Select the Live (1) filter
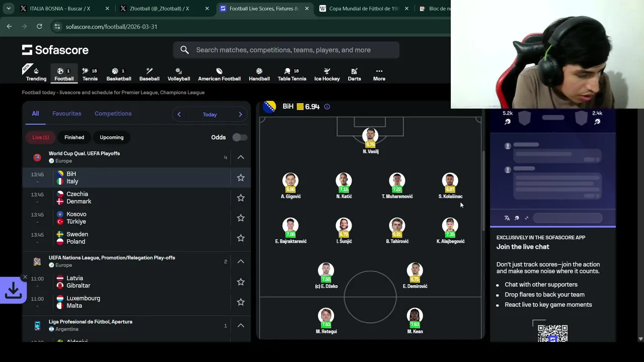This screenshot has height=362, width=644. (x=41, y=137)
